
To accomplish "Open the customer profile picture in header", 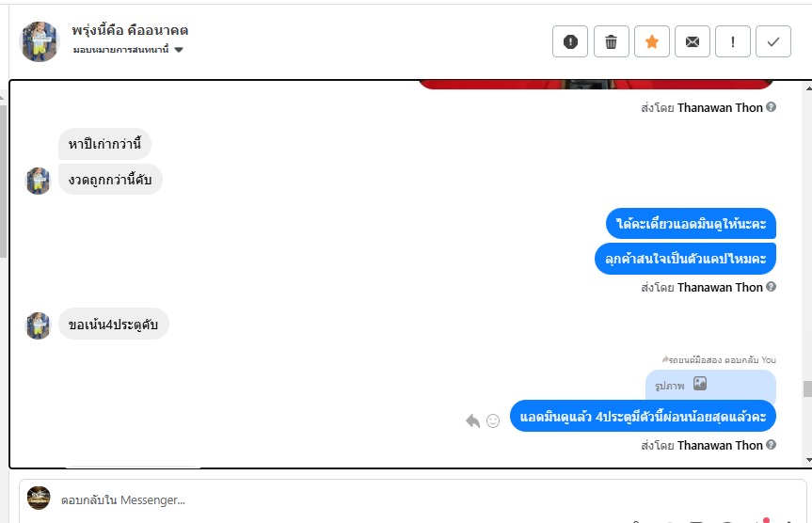I will click(40, 41).
